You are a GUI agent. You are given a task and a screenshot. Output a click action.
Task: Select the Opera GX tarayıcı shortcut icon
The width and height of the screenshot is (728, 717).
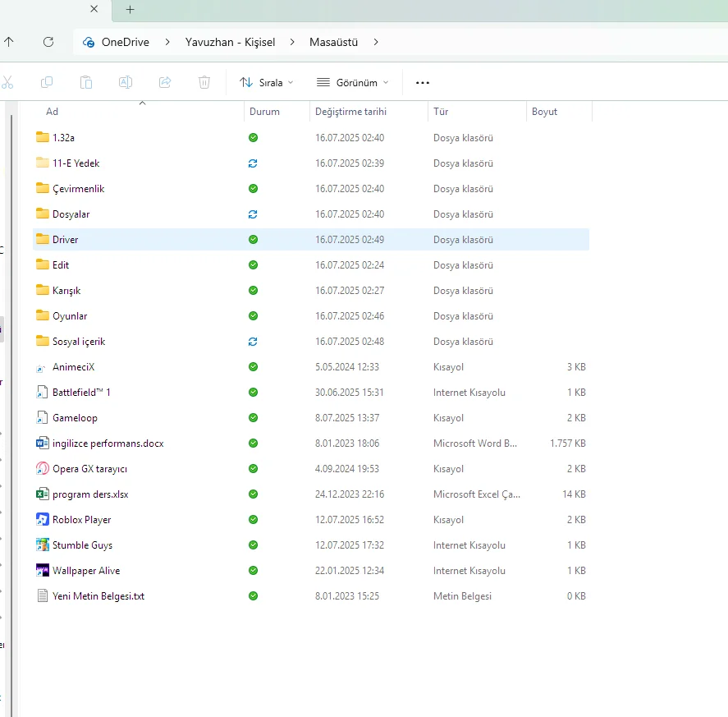43,469
